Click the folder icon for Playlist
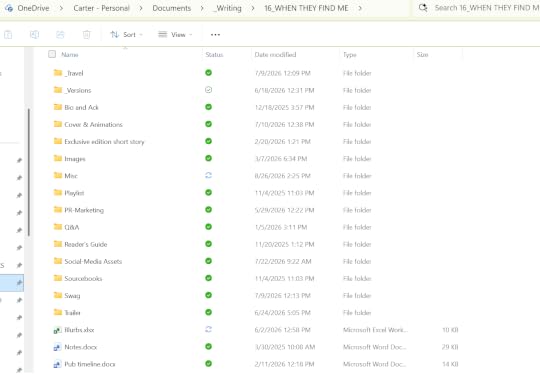The height and width of the screenshot is (375, 540). pyautogui.click(x=58, y=192)
